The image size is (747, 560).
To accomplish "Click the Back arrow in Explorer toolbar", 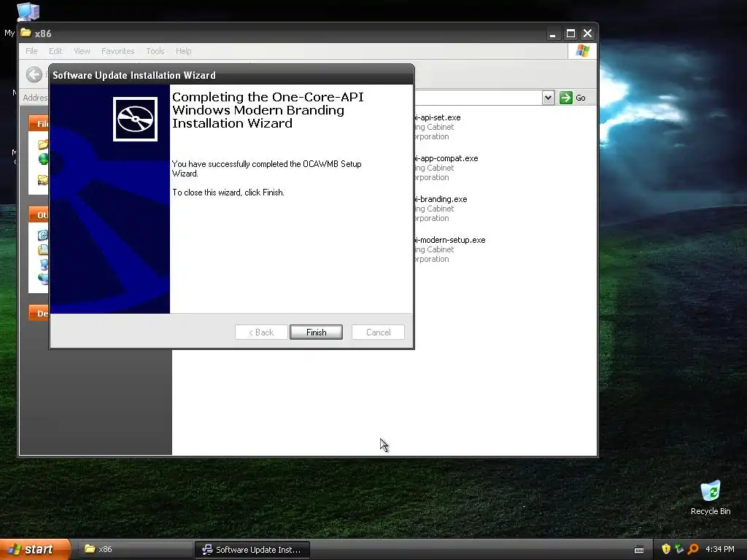I will [x=34, y=74].
